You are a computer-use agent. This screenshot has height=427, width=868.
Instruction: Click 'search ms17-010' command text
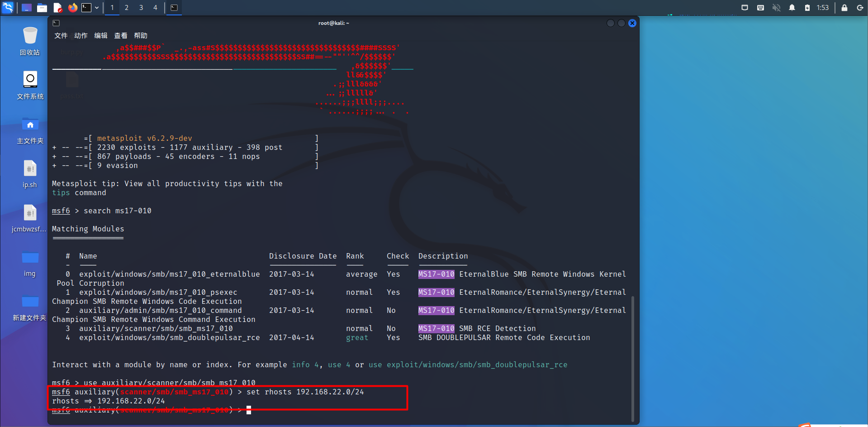click(x=118, y=211)
